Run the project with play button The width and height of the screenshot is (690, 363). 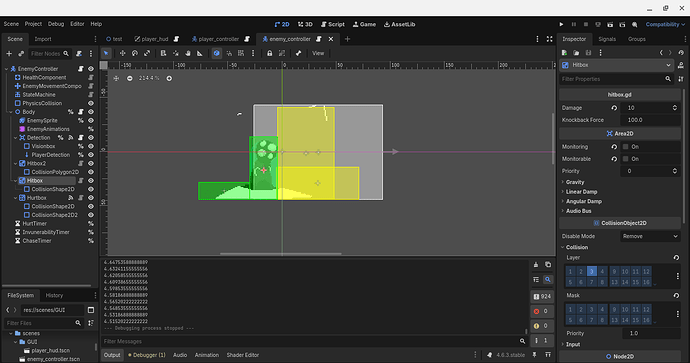coord(561,24)
